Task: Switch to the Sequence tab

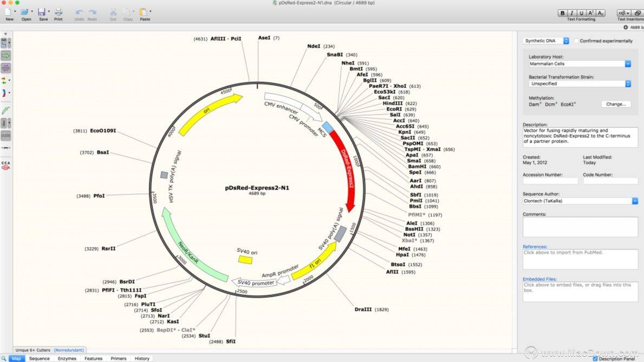Action: 40,358
